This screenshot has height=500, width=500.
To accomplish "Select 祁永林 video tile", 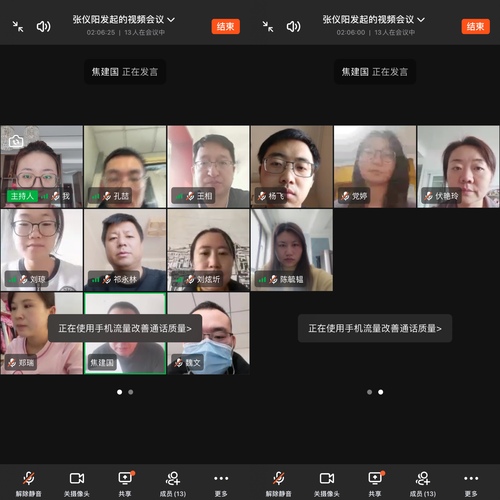I will [x=125, y=250].
